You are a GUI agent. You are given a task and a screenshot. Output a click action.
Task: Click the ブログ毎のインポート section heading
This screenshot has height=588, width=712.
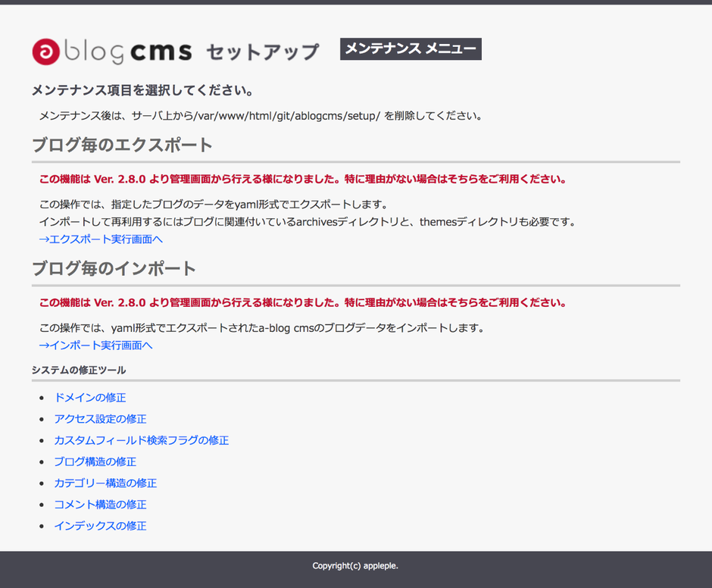click(114, 268)
